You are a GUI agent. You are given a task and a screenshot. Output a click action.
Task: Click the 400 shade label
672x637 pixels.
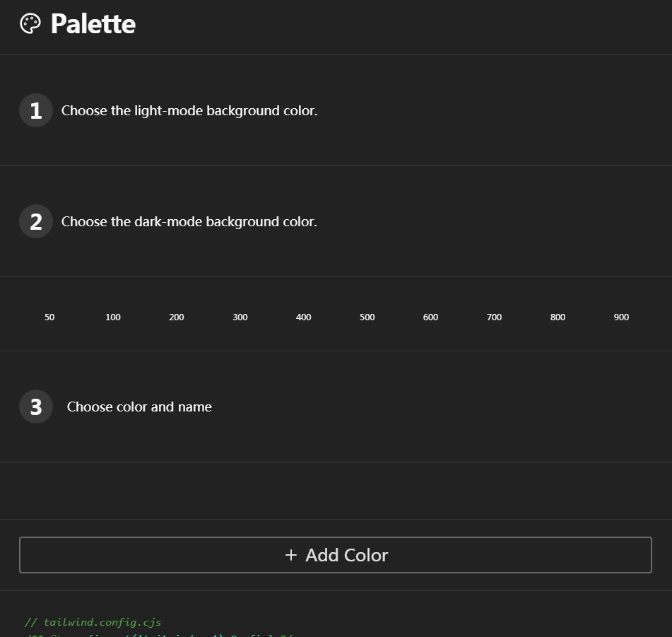point(304,317)
